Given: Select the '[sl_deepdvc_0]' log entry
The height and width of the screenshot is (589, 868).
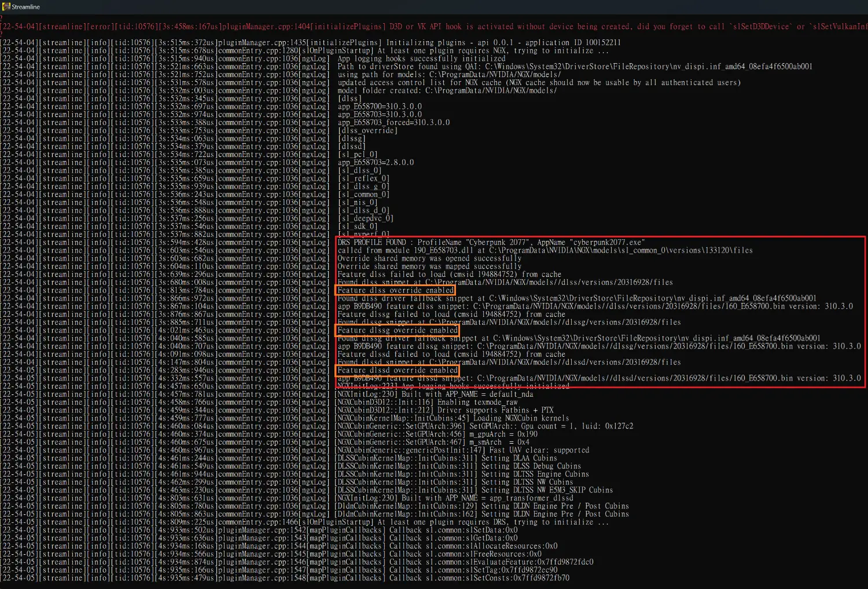Looking at the screenshot, I should (365, 218).
